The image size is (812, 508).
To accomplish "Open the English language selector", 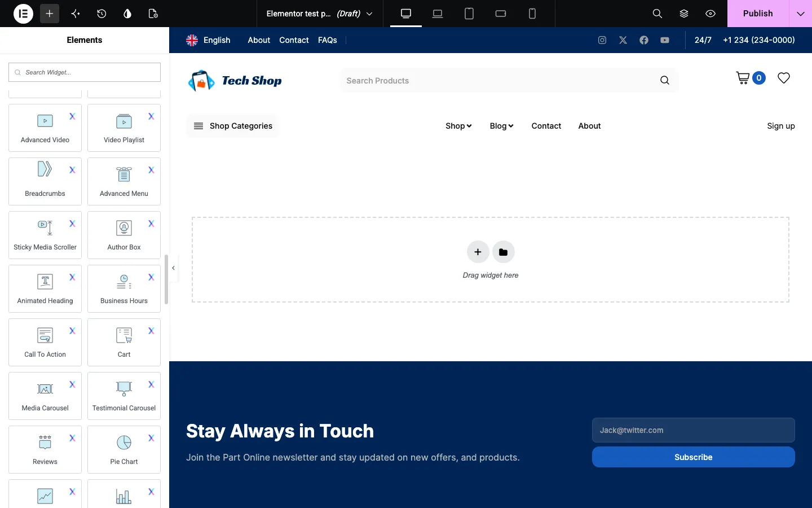I will tap(208, 40).
